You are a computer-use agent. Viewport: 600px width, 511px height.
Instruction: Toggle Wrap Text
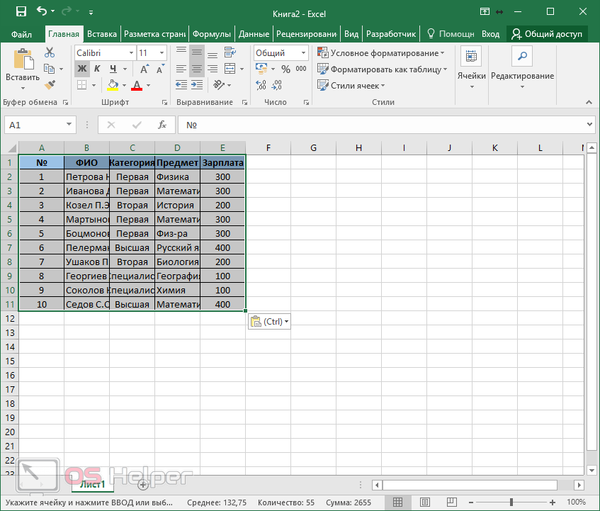click(x=230, y=52)
